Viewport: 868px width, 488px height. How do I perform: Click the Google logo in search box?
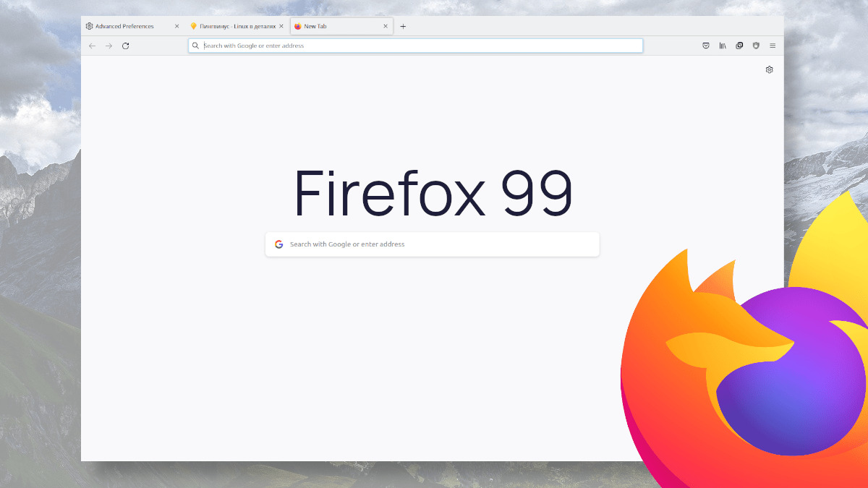(279, 244)
